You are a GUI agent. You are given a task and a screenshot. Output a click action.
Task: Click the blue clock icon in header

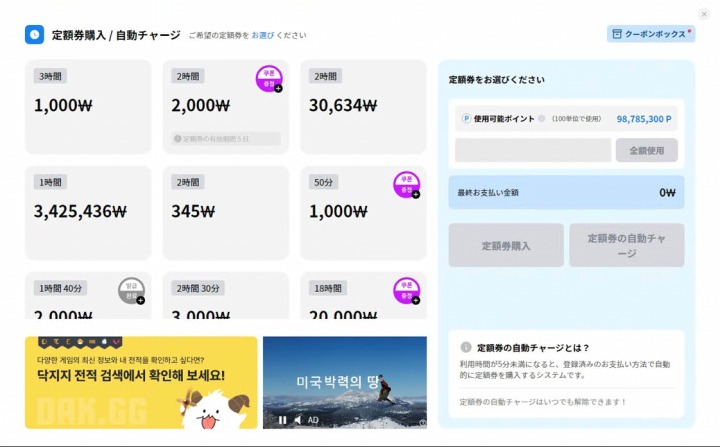pos(35,34)
